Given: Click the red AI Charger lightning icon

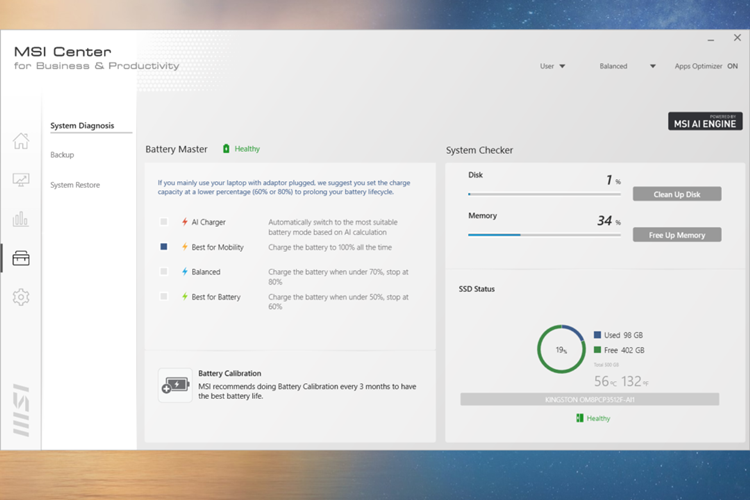Looking at the screenshot, I should pyautogui.click(x=185, y=222).
